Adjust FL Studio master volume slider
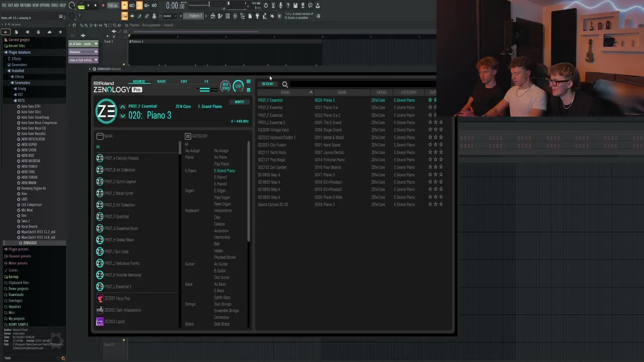 click(x=71, y=6)
